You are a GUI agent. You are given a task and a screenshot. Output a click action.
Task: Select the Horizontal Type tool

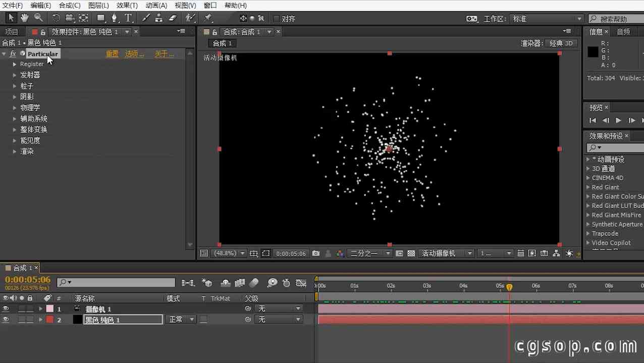point(128,18)
